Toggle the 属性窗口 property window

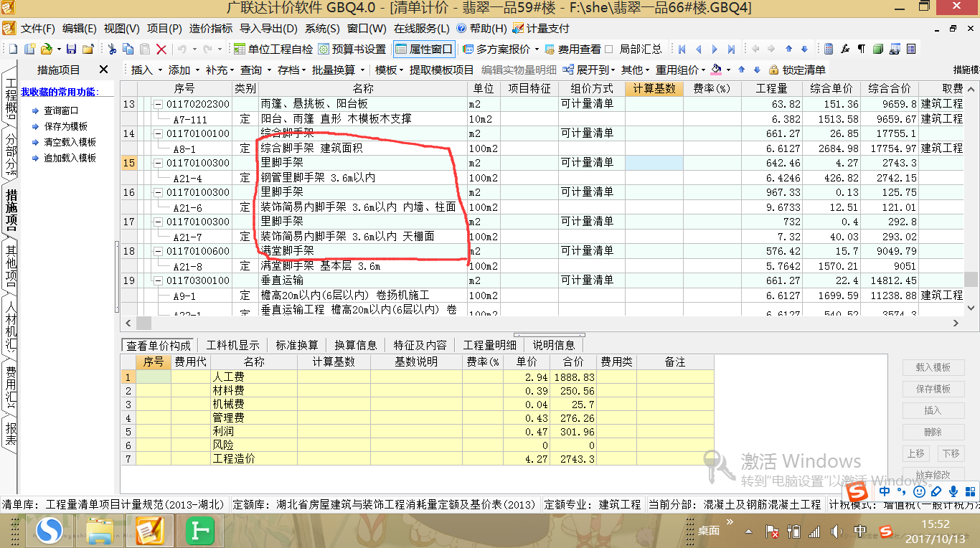point(425,49)
